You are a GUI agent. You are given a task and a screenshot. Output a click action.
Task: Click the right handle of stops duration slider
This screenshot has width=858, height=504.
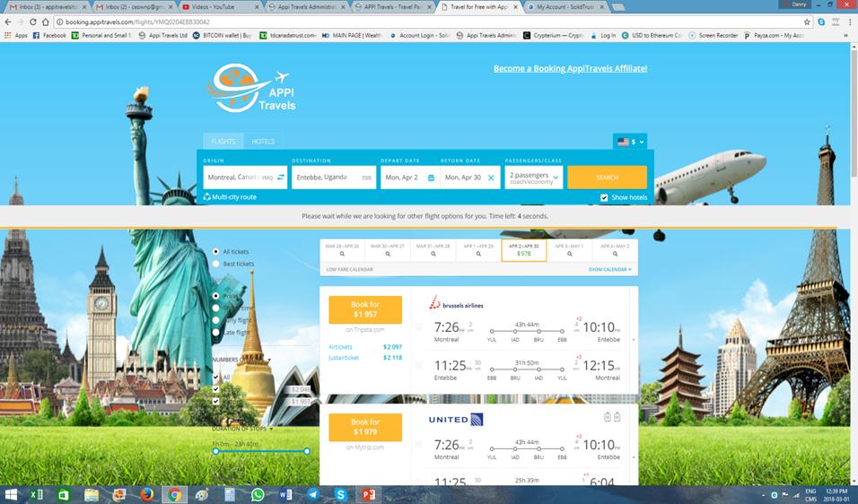click(x=307, y=451)
